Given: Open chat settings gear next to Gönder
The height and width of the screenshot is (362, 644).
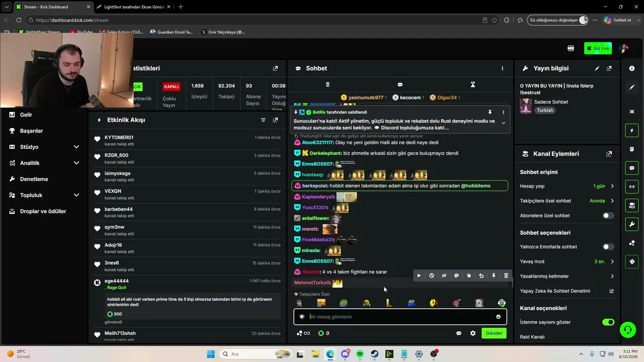Looking at the screenshot, I should pyautogui.click(x=473, y=333).
